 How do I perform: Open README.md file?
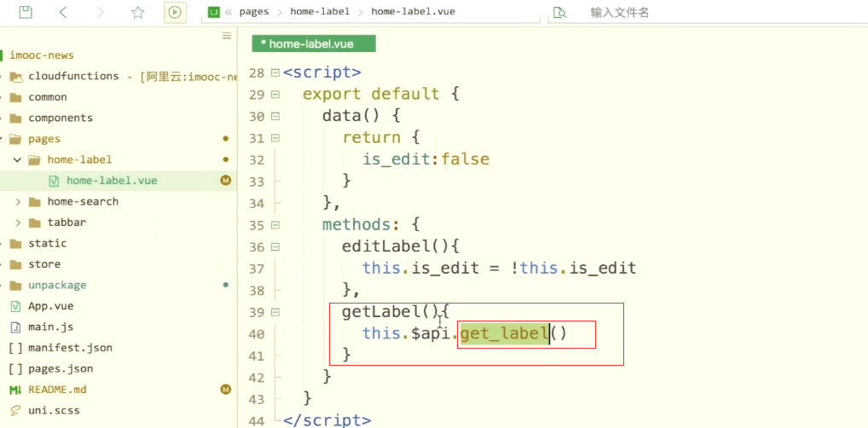point(58,390)
